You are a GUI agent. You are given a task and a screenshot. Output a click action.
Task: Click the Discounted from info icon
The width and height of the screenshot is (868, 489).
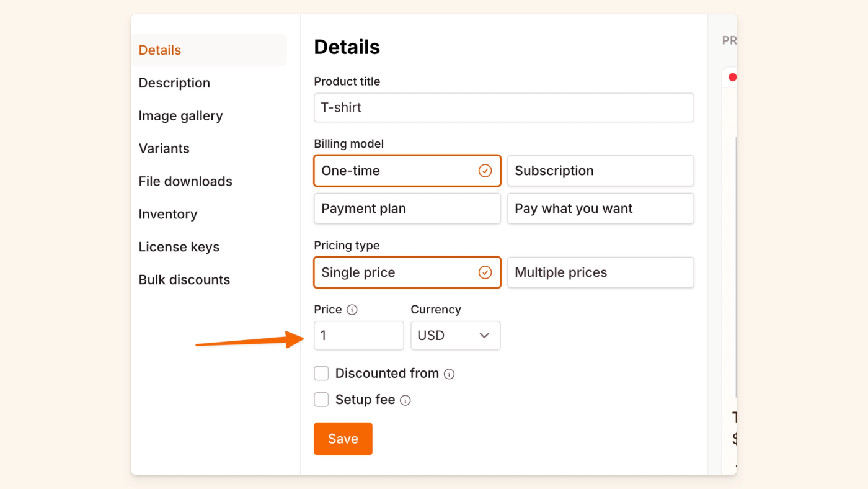(449, 374)
